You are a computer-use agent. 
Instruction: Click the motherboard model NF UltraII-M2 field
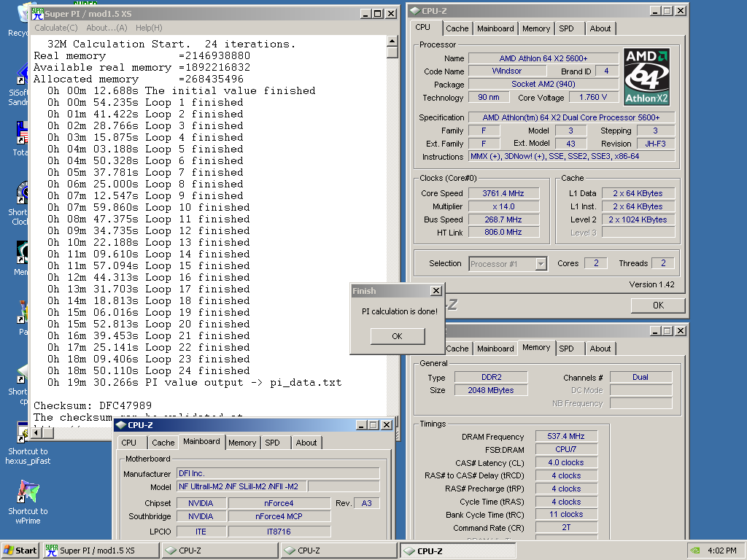point(241,486)
